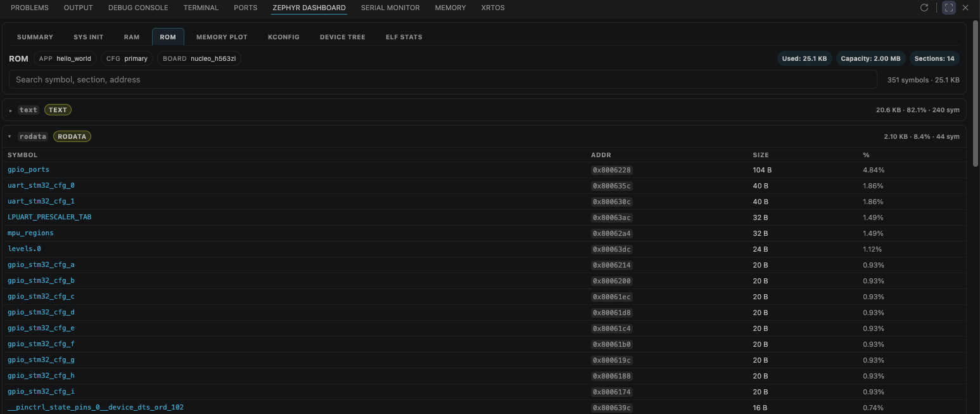Open uart_stm32_cfg_0 symbol link
Screen dimensions: 980x414
point(41,186)
